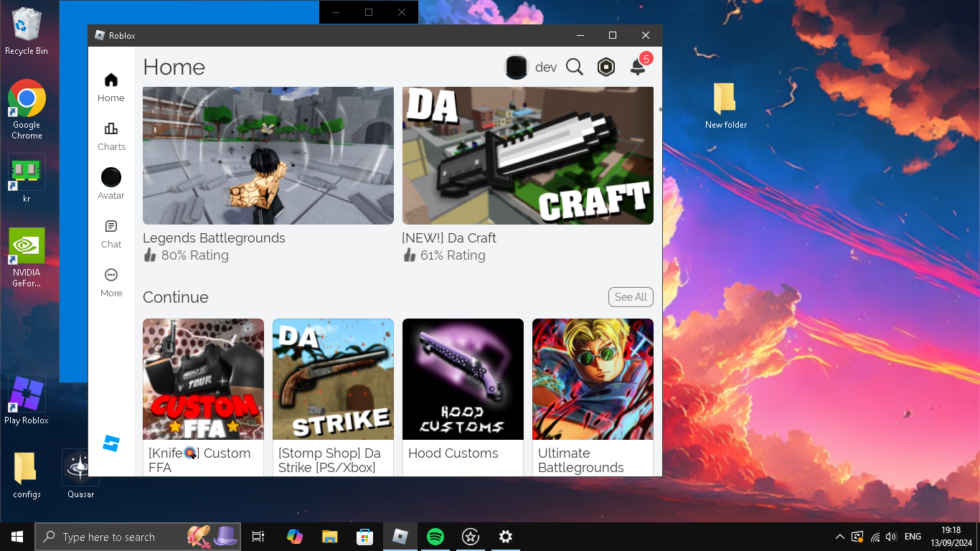
Task: Click the "[Knife] Custom FFA" title
Action: (x=199, y=461)
